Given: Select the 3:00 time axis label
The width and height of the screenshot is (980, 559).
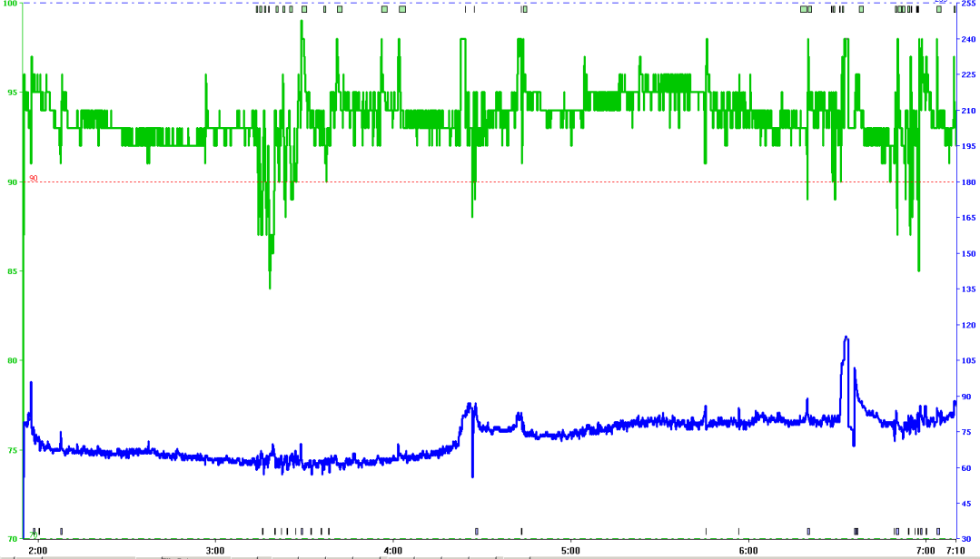Looking at the screenshot, I should [215, 551].
